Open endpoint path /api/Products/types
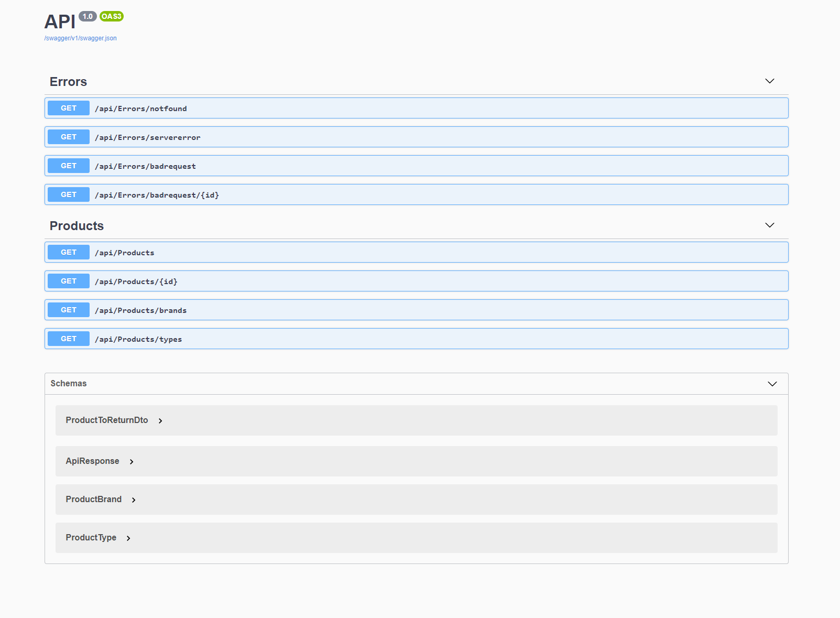This screenshot has width=840, height=618. 138,339
